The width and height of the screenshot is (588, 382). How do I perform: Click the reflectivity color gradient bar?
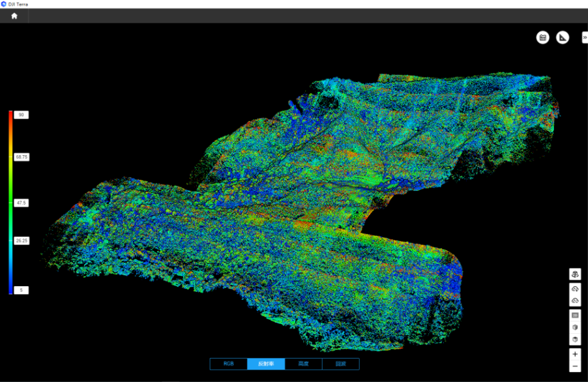tap(10, 203)
